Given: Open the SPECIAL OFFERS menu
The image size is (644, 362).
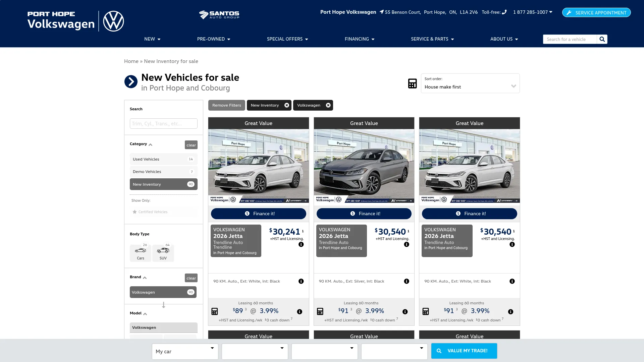Looking at the screenshot, I should point(287,39).
